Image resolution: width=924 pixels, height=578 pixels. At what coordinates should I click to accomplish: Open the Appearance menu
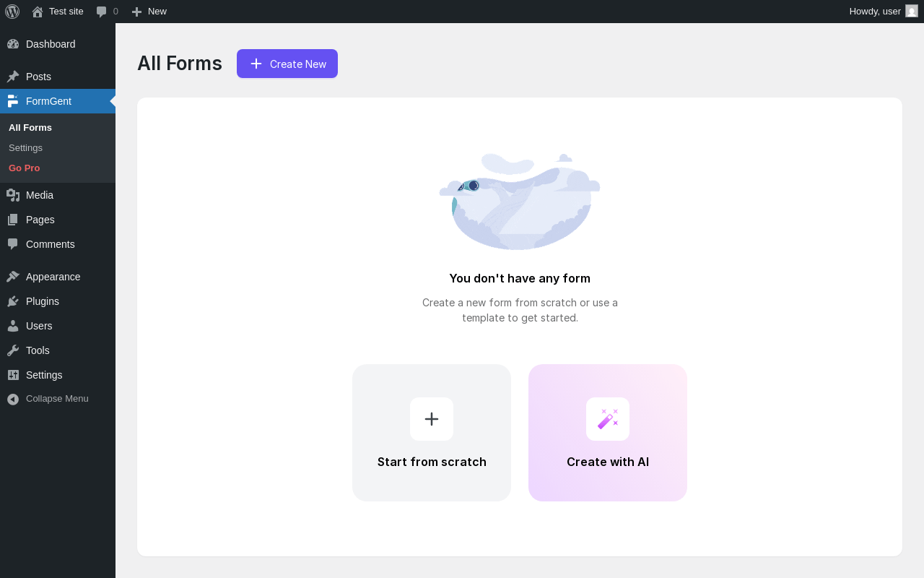[x=58, y=277]
